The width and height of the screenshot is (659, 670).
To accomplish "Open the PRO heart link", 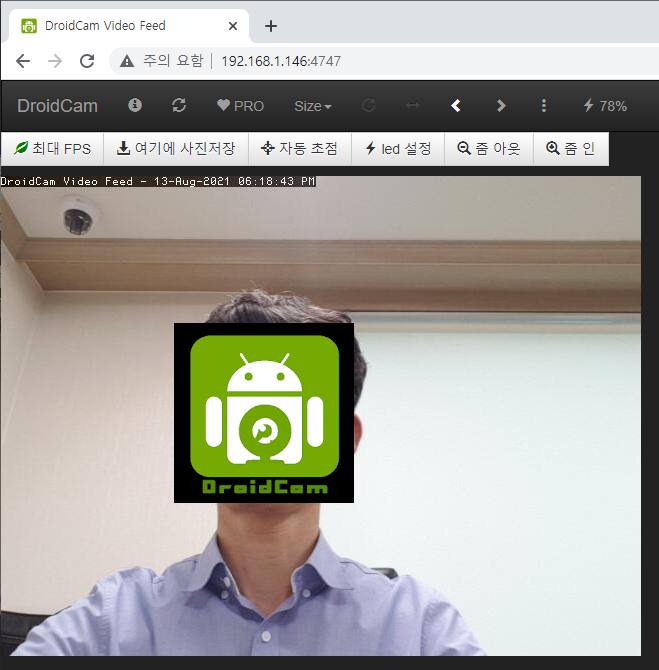I will click(241, 106).
